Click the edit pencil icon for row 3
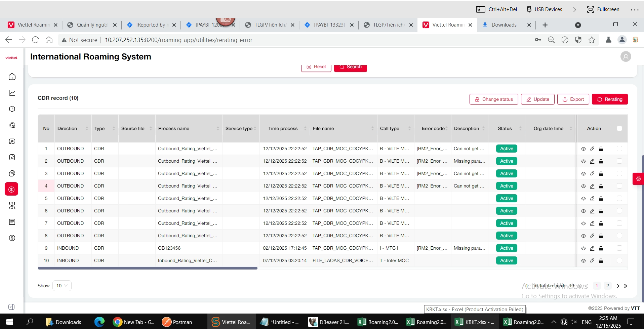Screen dimensions: 644x329 (x=592, y=174)
